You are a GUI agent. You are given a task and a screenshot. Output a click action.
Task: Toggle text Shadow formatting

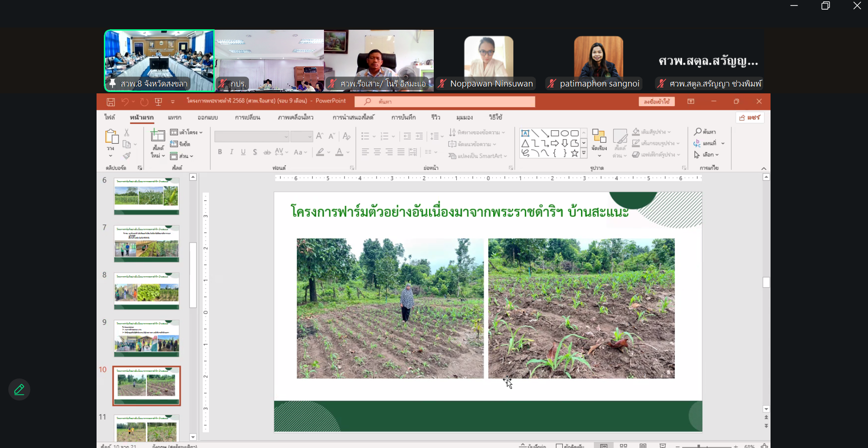click(255, 152)
